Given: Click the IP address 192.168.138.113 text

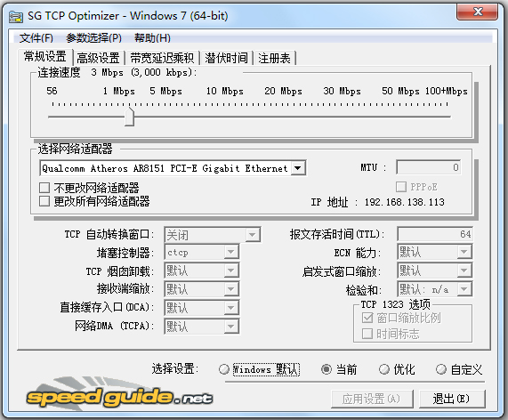Looking at the screenshot, I should pyautogui.click(x=404, y=202).
